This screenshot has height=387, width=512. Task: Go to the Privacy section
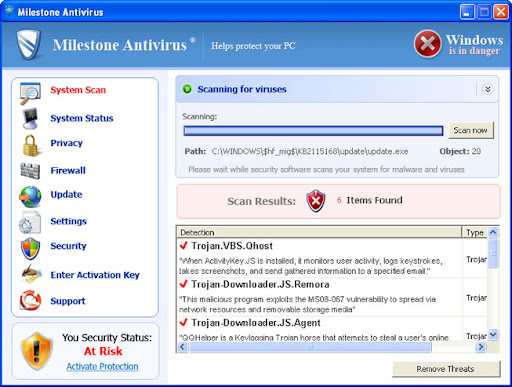point(66,143)
